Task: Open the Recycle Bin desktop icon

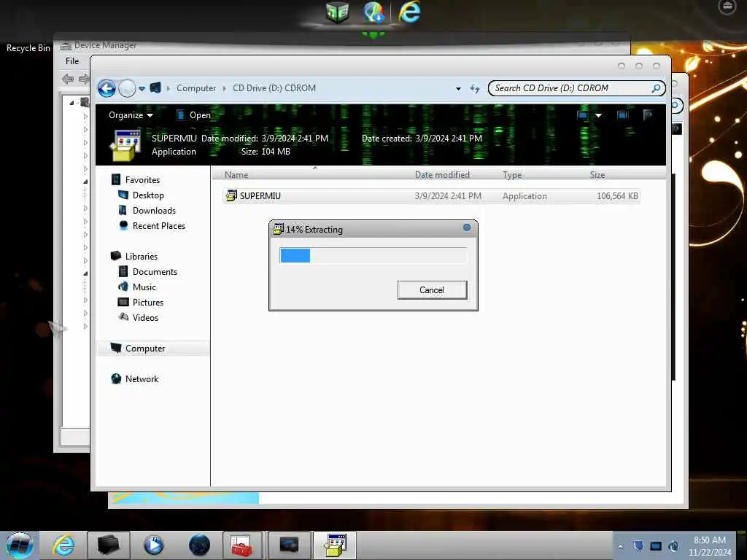Action: coord(28,47)
